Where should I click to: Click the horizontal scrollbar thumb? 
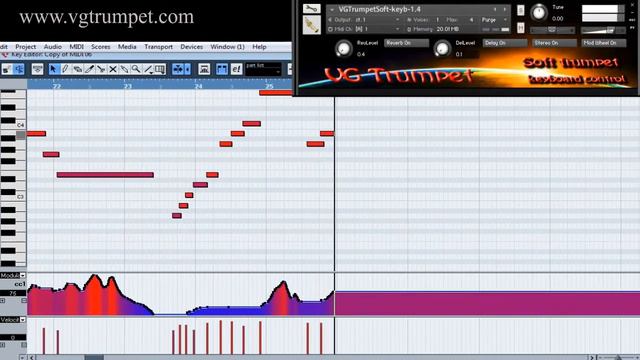[x=94, y=358]
